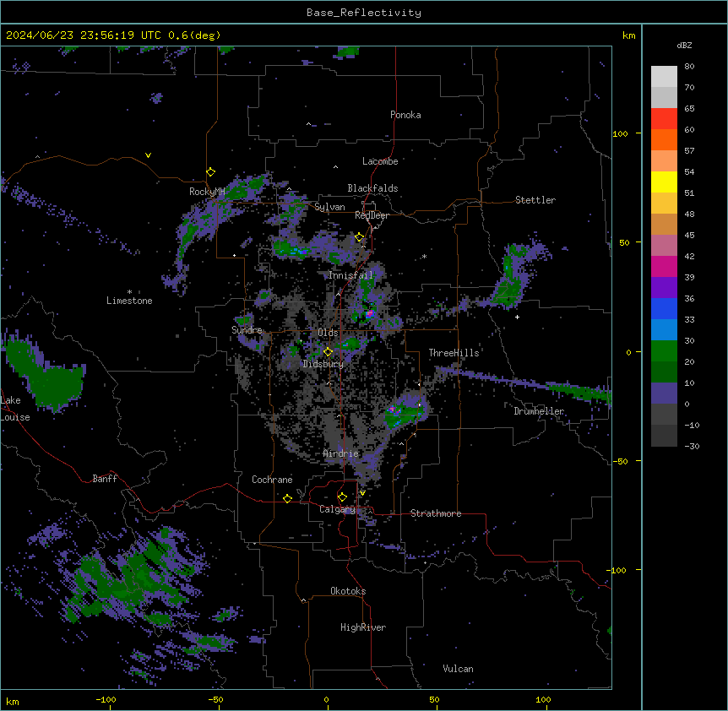Select the Banff map label
Viewport: 728px width, 711px height.
105,479
